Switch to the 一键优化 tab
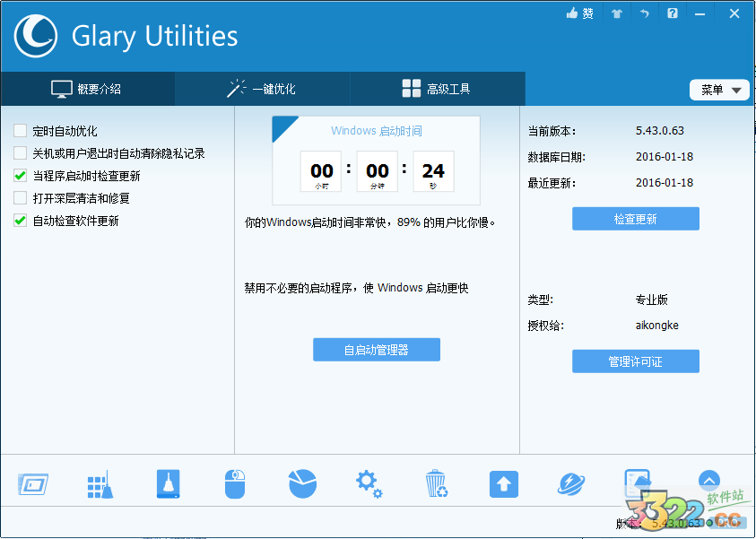The width and height of the screenshot is (756, 539). click(262, 89)
